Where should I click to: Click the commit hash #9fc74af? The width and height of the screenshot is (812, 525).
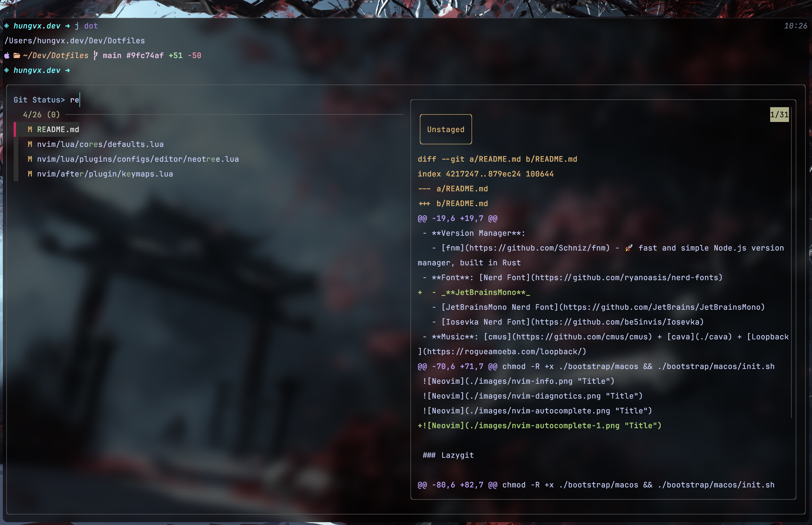point(145,55)
